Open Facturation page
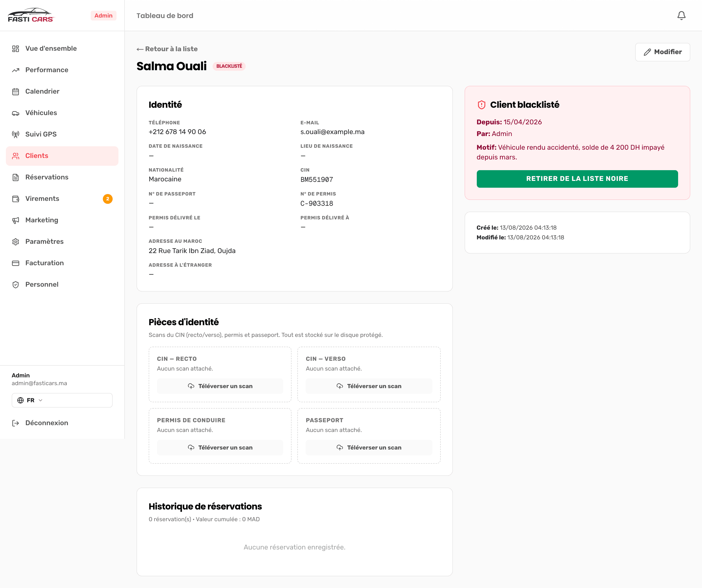 pos(62,263)
